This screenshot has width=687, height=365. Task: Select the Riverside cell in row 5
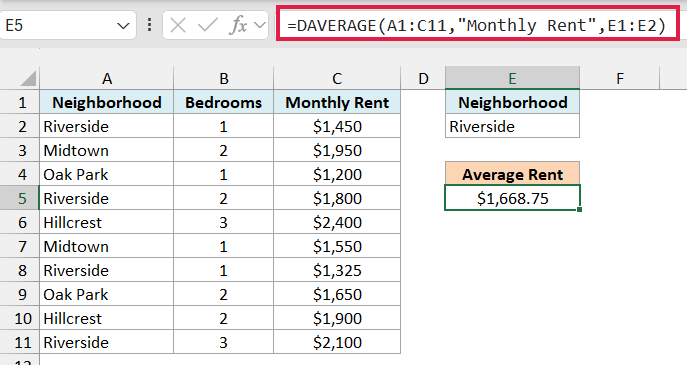106,198
